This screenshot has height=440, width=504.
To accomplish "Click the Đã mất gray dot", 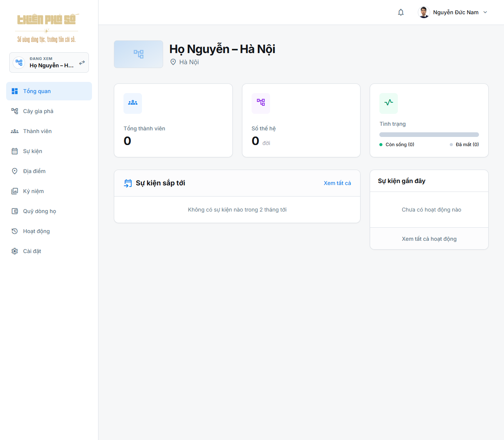I will pyautogui.click(x=451, y=145).
